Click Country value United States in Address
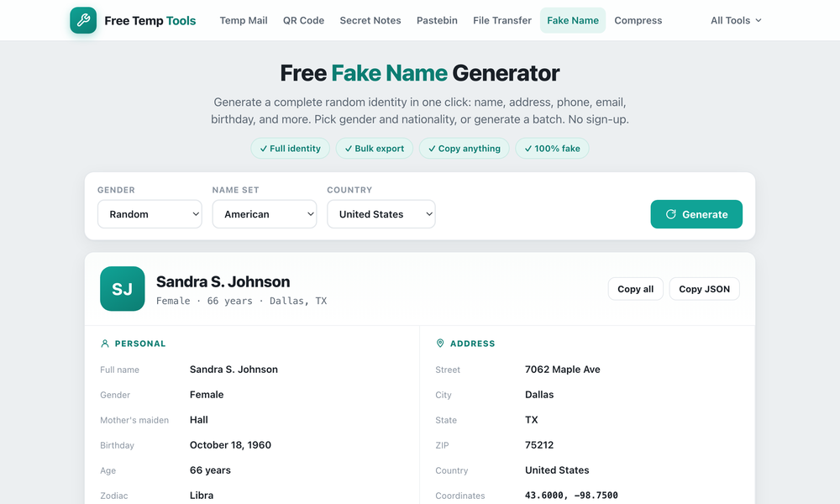Viewport: 840px width, 504px height. click(557, 470)
